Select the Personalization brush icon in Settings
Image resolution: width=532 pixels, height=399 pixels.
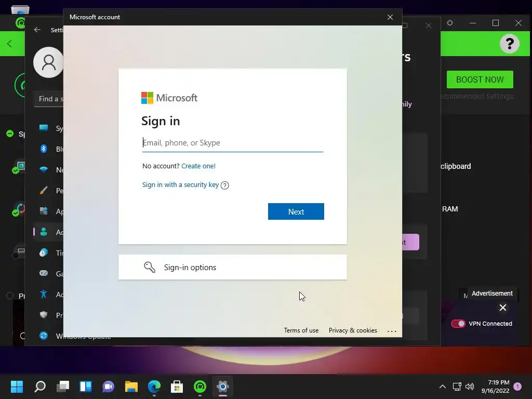click(44, 190)
